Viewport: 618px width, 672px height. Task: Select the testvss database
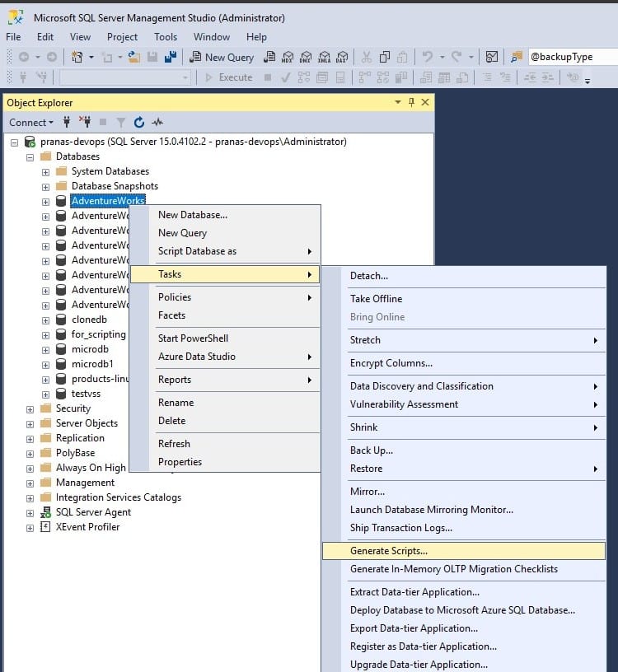[86, 394]
